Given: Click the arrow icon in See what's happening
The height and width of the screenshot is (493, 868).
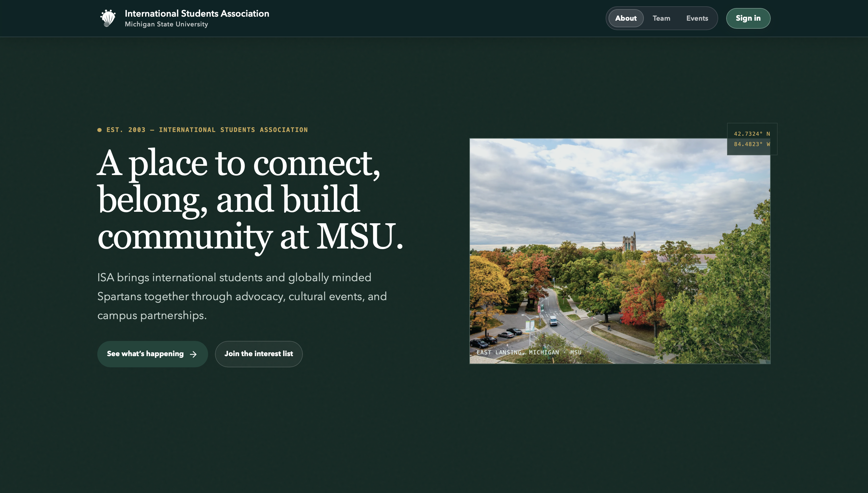Looking at the screenshot, I should click(193, 354).
